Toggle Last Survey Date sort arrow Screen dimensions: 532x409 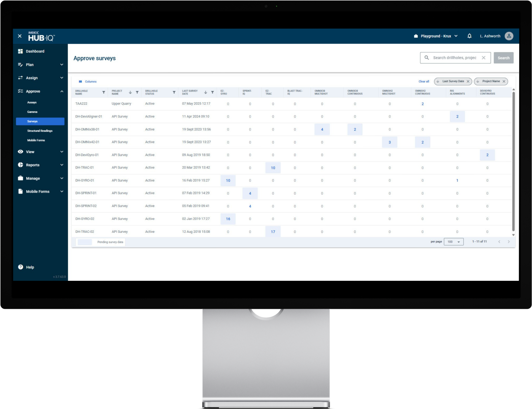pyautogui.click(x=205, y=92)
